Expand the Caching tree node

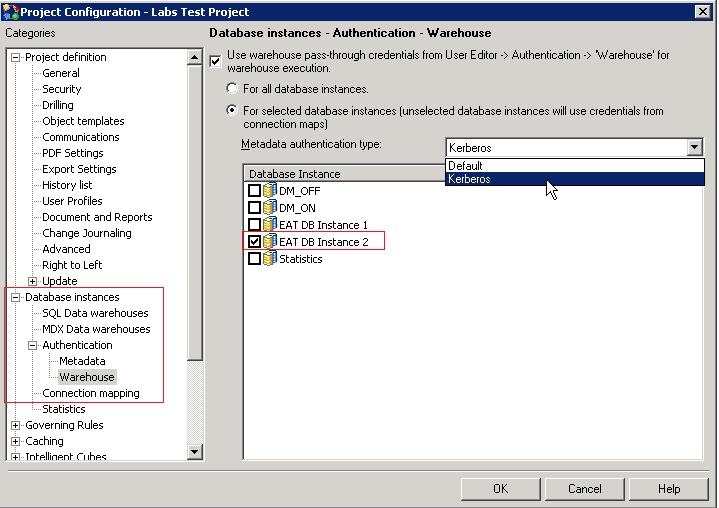15,441
